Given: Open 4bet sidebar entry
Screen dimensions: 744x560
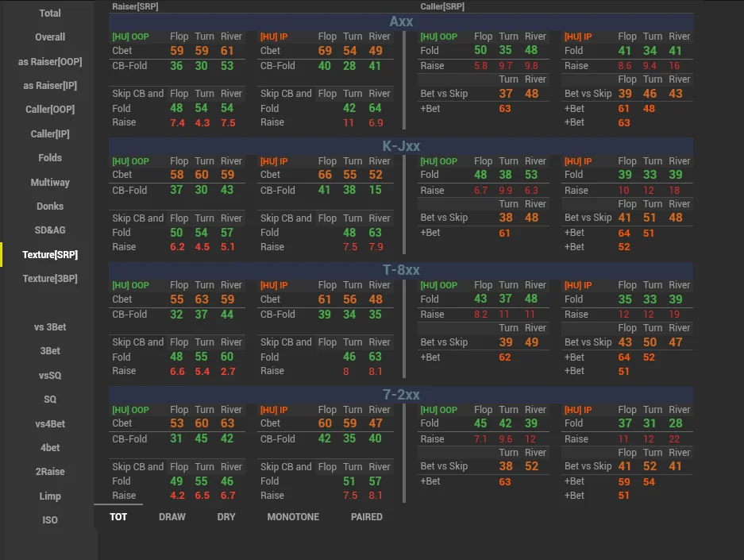Looking at the screenshot, I should pyautogui.click(x=50, y=447).
